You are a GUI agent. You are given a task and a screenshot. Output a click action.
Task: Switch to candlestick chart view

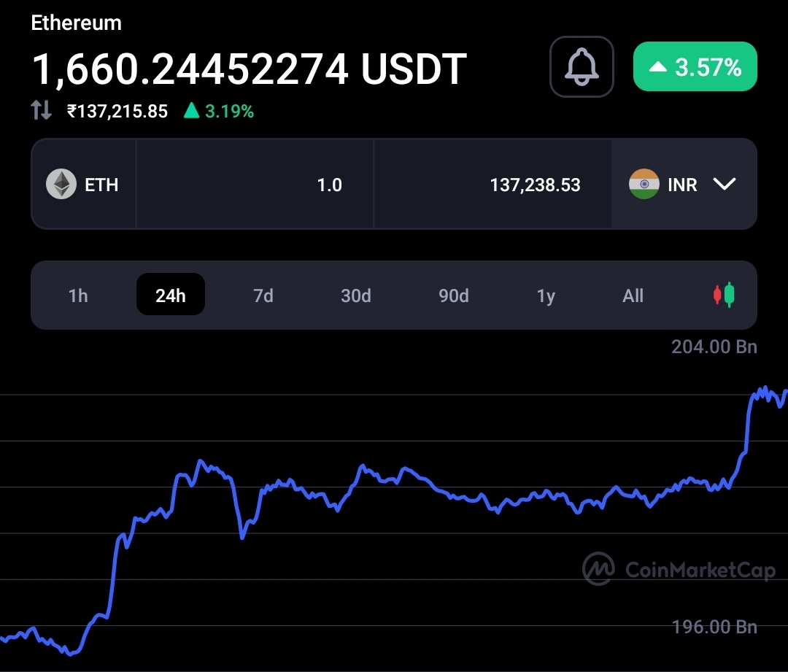click(x=724, y=295)
